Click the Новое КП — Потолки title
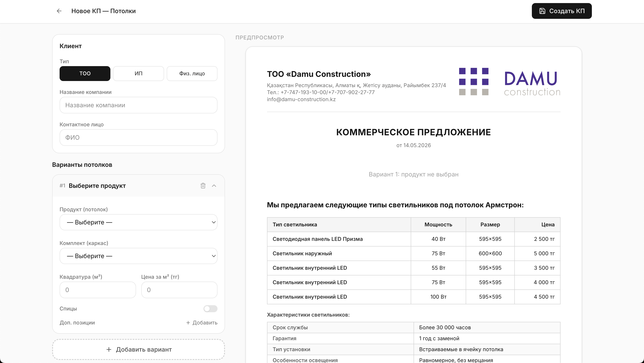 click(x=103, y=11)
